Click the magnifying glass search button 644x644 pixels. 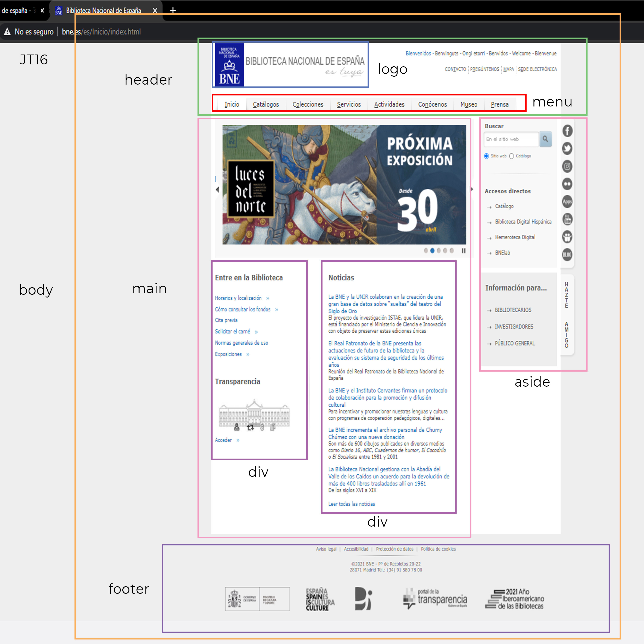[545, 139]
